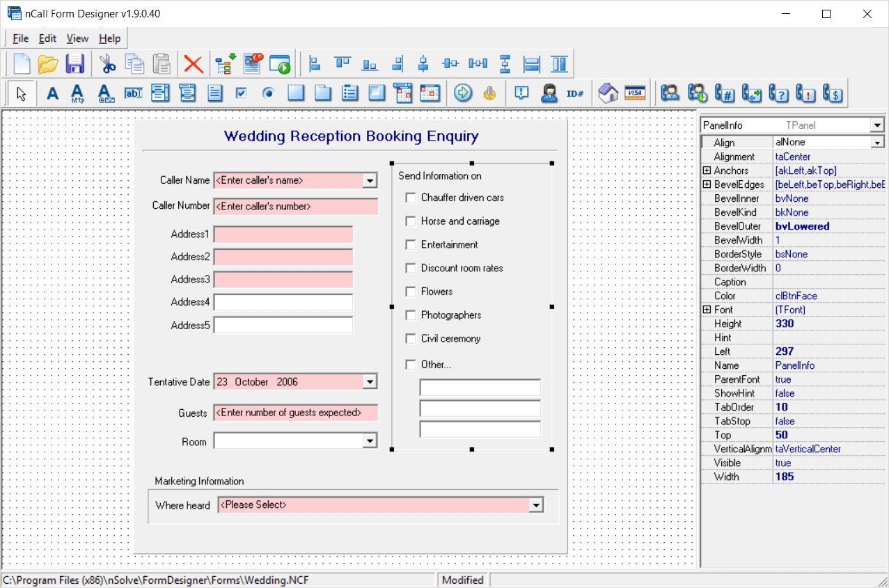Select the ID# field tool
889x588 pixels.
pyautogui.click(x=575, y=93)
